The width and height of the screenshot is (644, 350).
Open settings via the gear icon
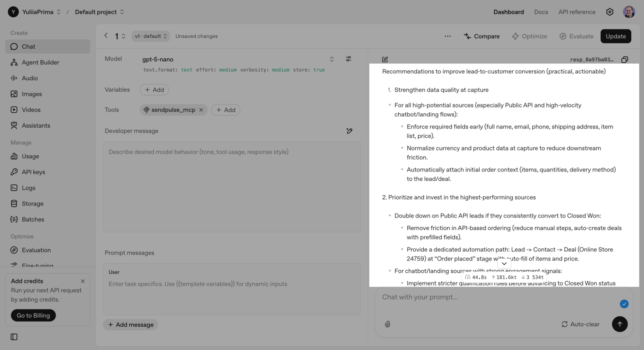pyautogui.click(x=609, y=12)
